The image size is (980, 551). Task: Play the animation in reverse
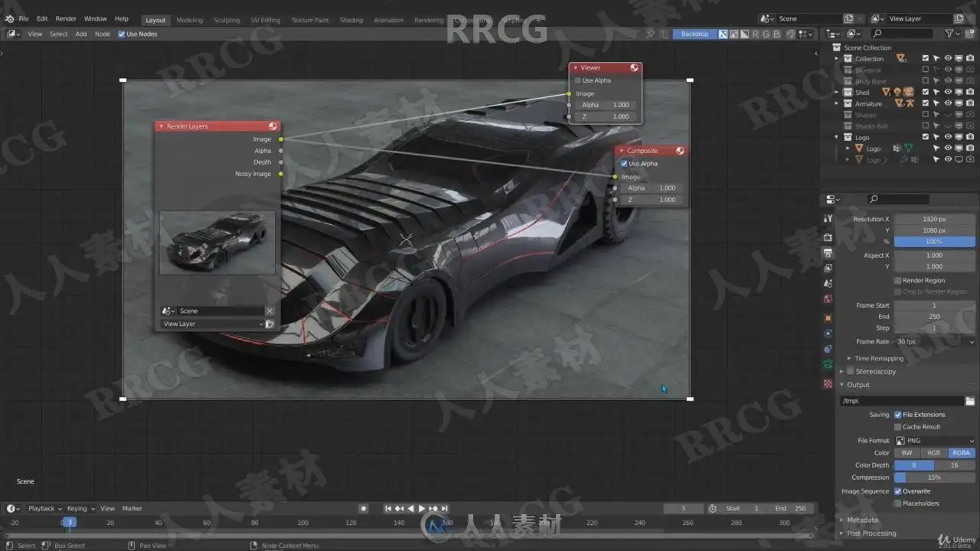pyautogui.click(x=410, y=508)
